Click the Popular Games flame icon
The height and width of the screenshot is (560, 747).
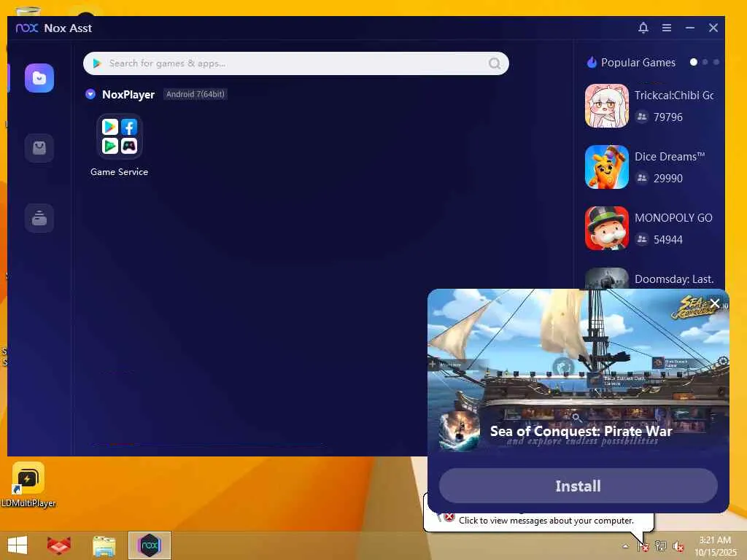[x=592, y=63]
